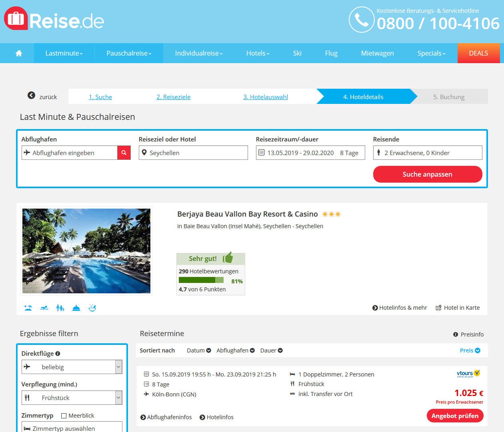Sort results by Abflughafen

236,350
